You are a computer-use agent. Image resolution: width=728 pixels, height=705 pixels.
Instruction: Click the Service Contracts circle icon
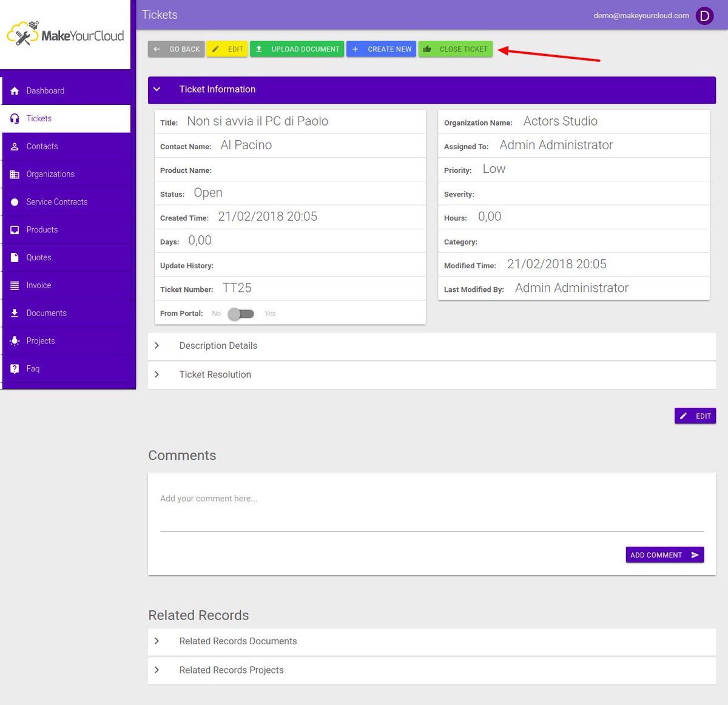click(15, 202)
